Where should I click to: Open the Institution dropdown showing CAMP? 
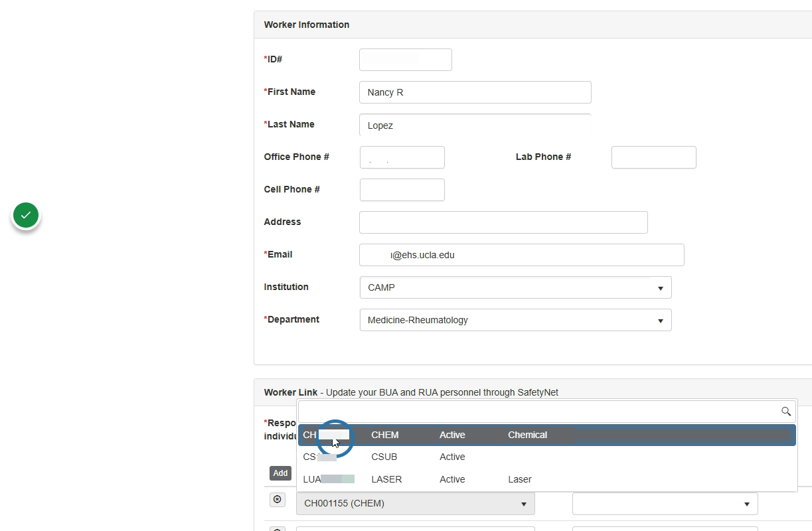pyautogui.click(x=515, y=287)
